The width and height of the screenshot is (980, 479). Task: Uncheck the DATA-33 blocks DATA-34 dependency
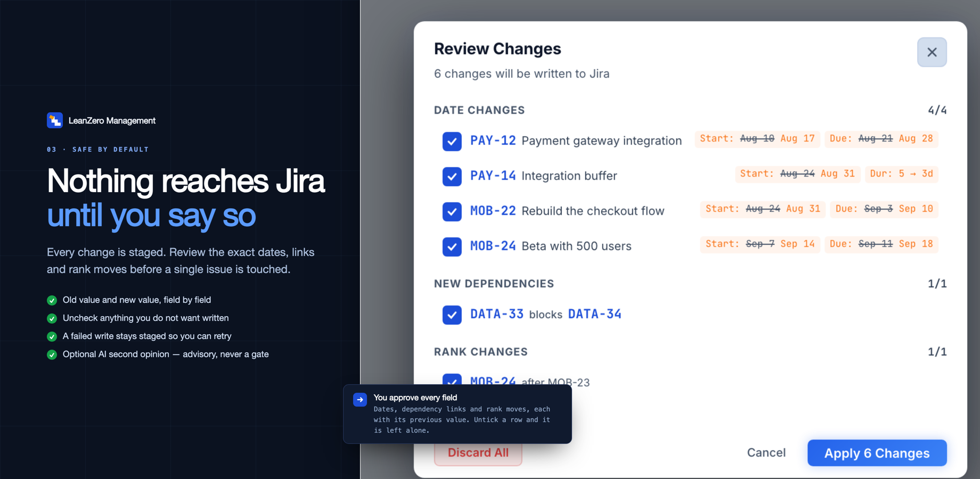point(452,315)
